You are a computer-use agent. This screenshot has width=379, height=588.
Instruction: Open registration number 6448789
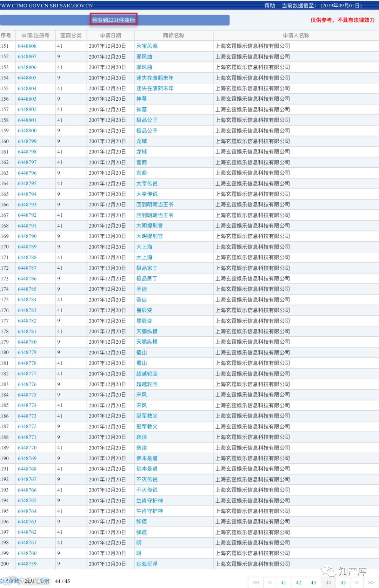click(27, 247)
